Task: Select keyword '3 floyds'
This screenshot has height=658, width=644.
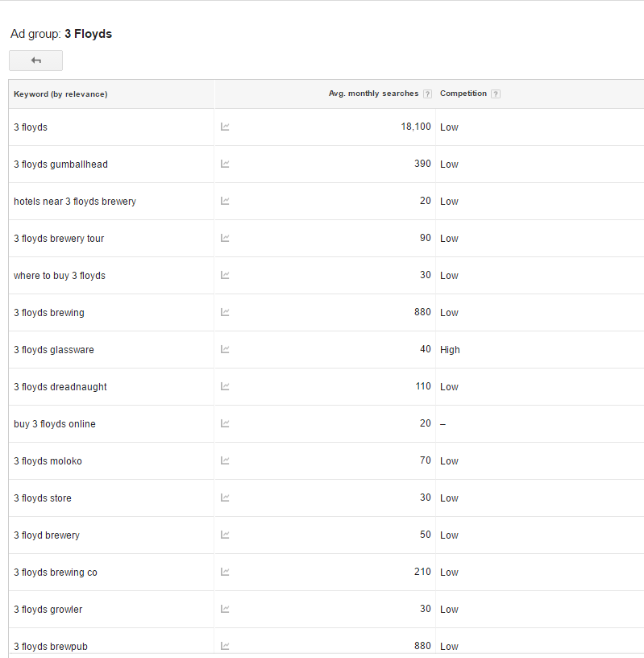Action: (31, 127)
